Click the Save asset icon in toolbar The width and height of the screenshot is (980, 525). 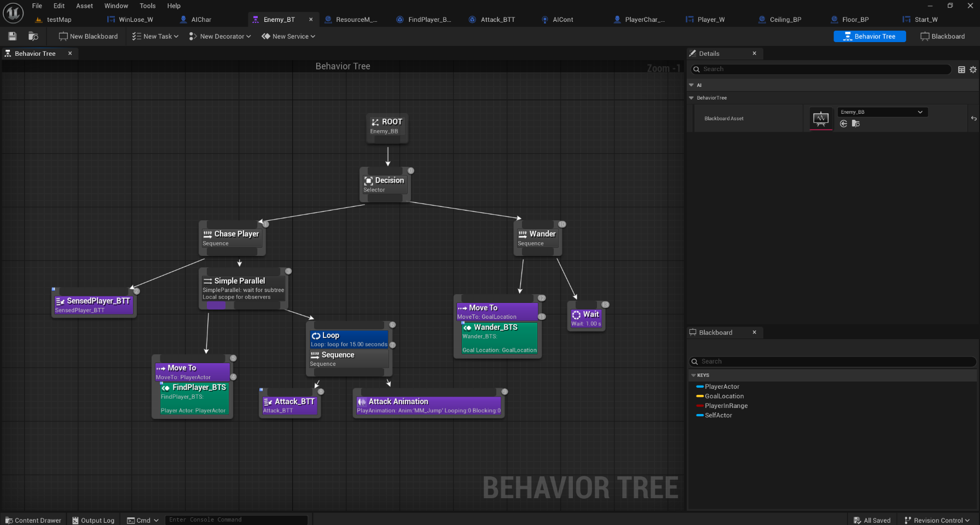pos(12,36)
